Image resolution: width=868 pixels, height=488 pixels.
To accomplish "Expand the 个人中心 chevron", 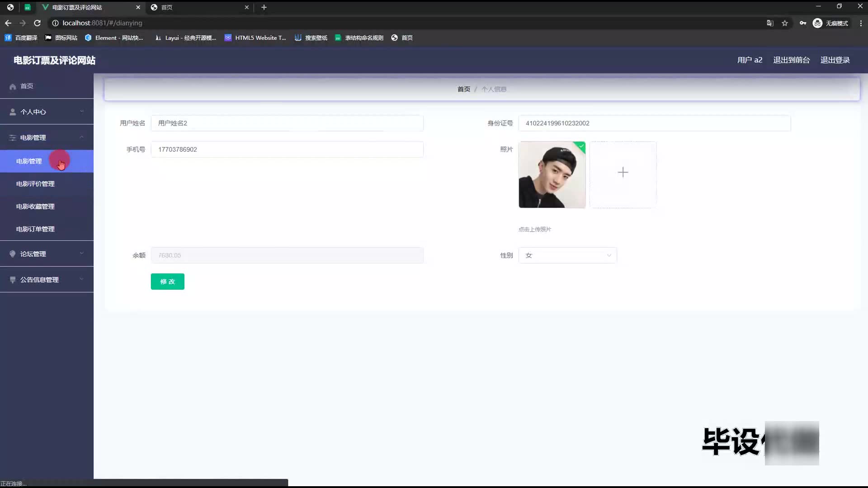I will (82, 112).
